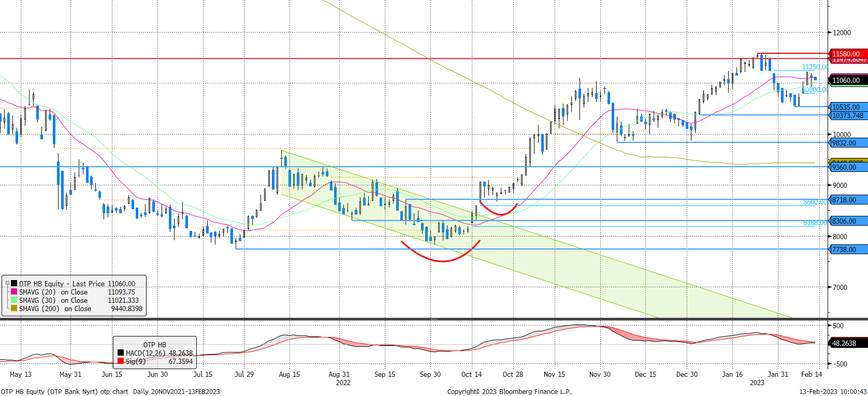
Task: Click the 'OTP HB' MACD legend title
Action: tap(155, 345)
